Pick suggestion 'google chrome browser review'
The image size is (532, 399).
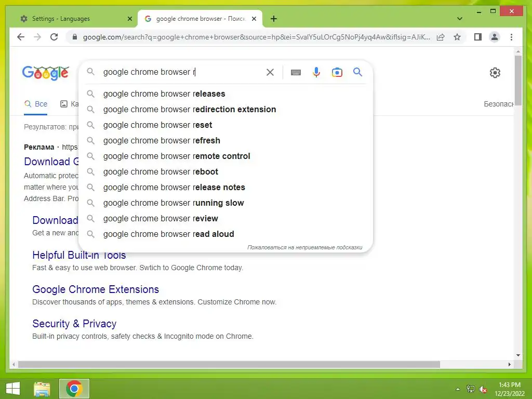click(x=225, y=219)
